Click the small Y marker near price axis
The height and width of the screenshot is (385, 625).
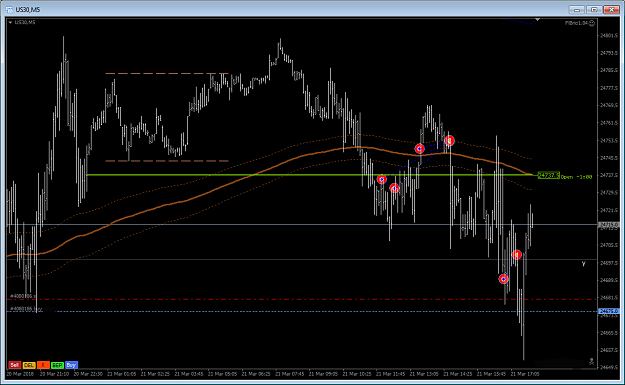pos(584,264)
